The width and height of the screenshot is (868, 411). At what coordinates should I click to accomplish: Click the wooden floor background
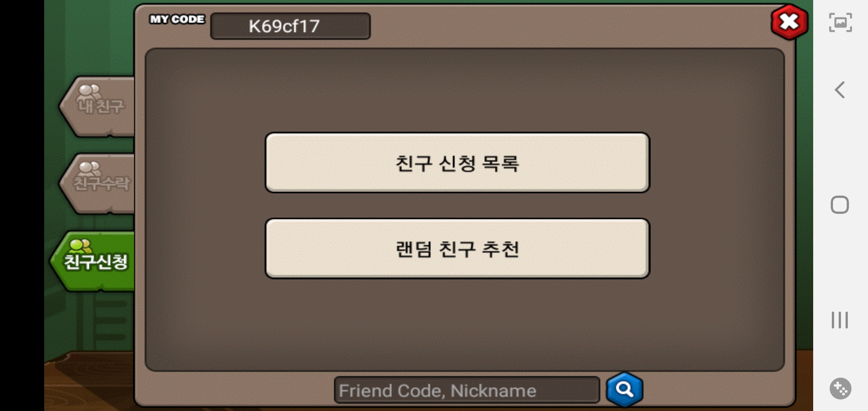(x=89, y=381)
